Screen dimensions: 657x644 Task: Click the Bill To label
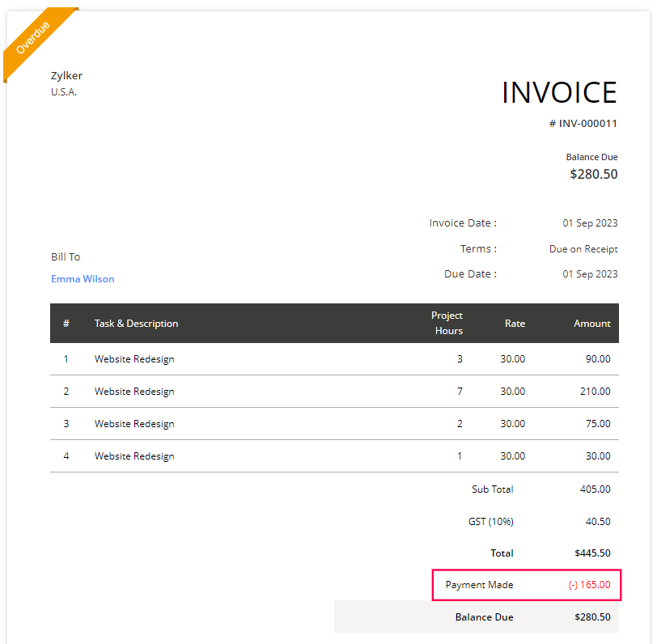point(65,256)
